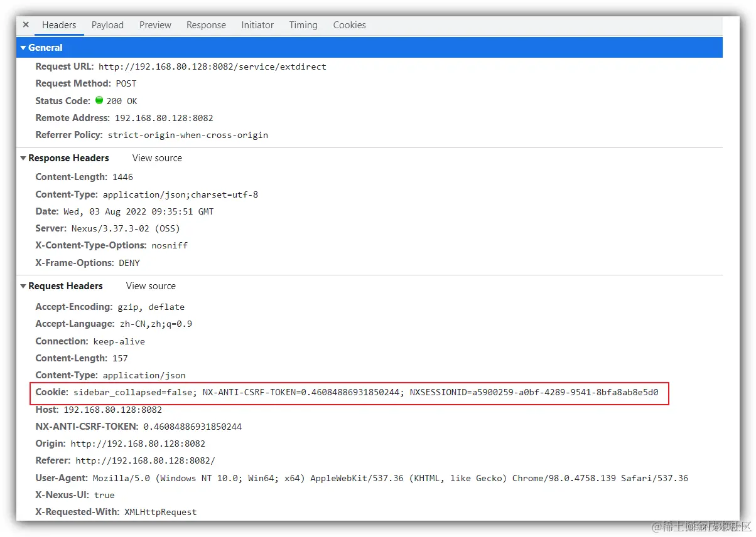The height and width of the screenshot is (537, 756).
Task: Select the NX-ANTI-CSRF-TOKEN header value
Action: (x=193, y=427)
